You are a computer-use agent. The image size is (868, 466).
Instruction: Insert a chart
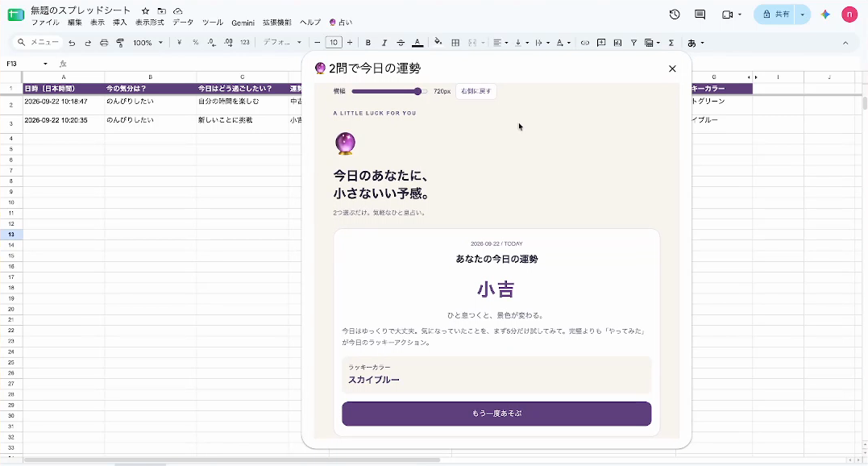pos(618,43)
